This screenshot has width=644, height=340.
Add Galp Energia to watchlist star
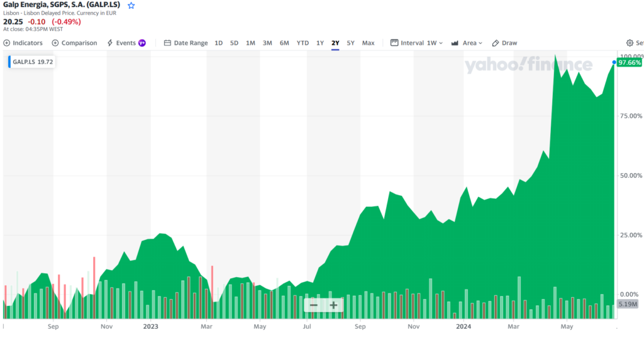(131, 5)
